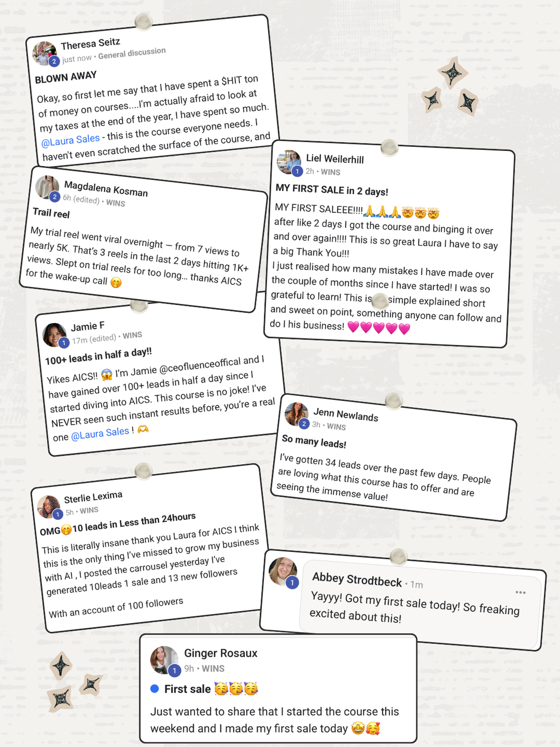Click Magdalena Kosman's avatar
The height and width of the screenshot is (747, 560).
(47, 187)
